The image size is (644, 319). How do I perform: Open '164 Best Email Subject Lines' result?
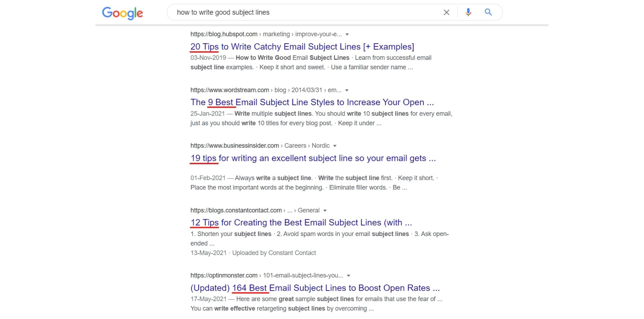pyautogui.click(x=315, y=288)
